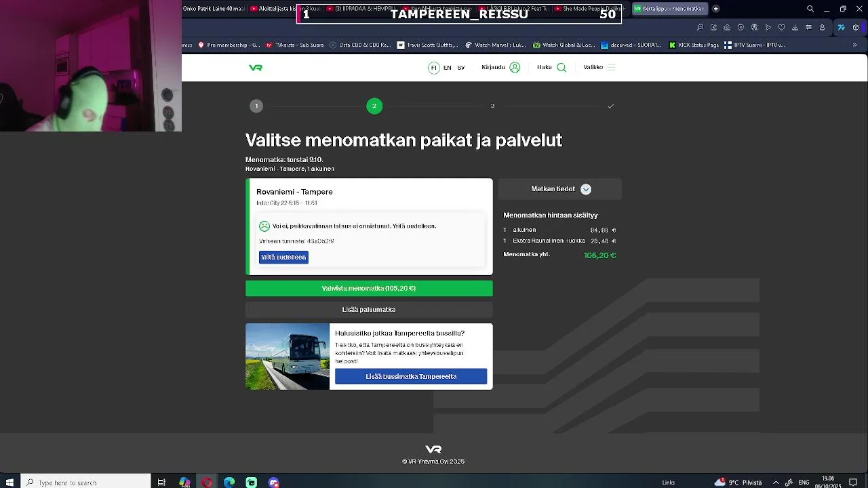Screen dimensions: 868x488
Task: Open deceived - SUORAT bookmark
Action: pyautogui.click(x=631, y=45)
